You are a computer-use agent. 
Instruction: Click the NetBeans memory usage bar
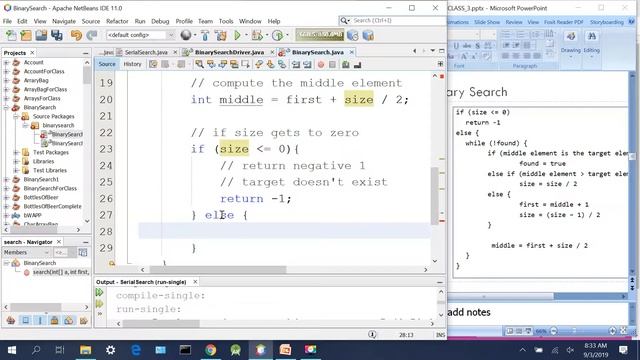(320, 35)
